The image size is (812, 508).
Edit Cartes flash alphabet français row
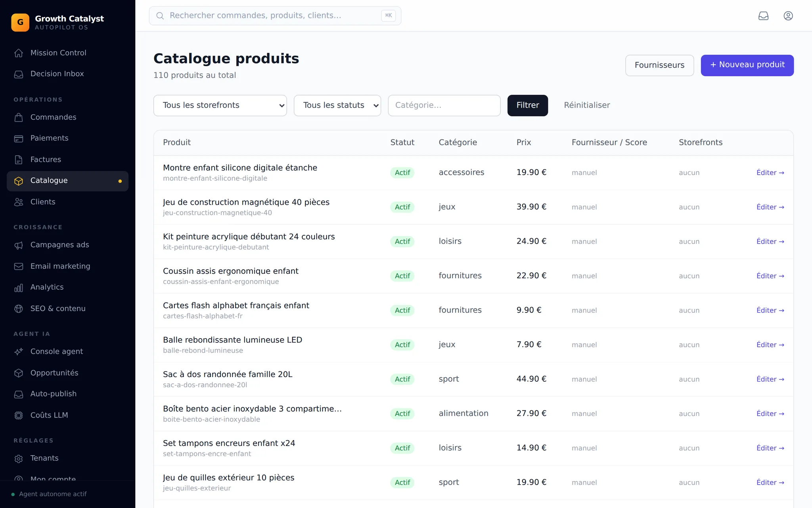[770, 310]
